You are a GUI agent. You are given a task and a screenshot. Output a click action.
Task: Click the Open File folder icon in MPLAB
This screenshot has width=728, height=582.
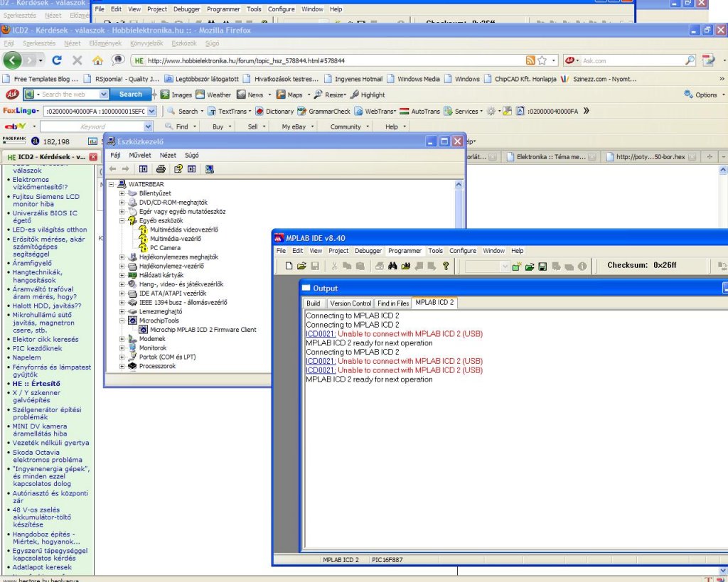tap(301, 266)
